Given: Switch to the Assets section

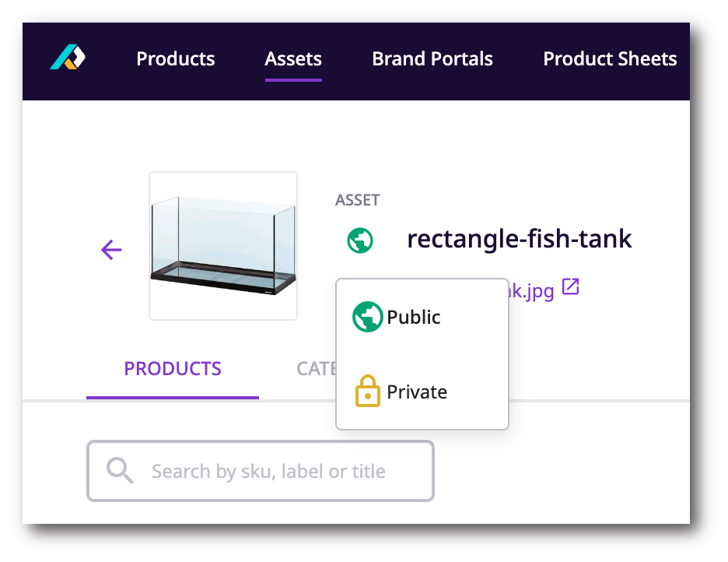Looking at the screenshot, I should point(293,58).
